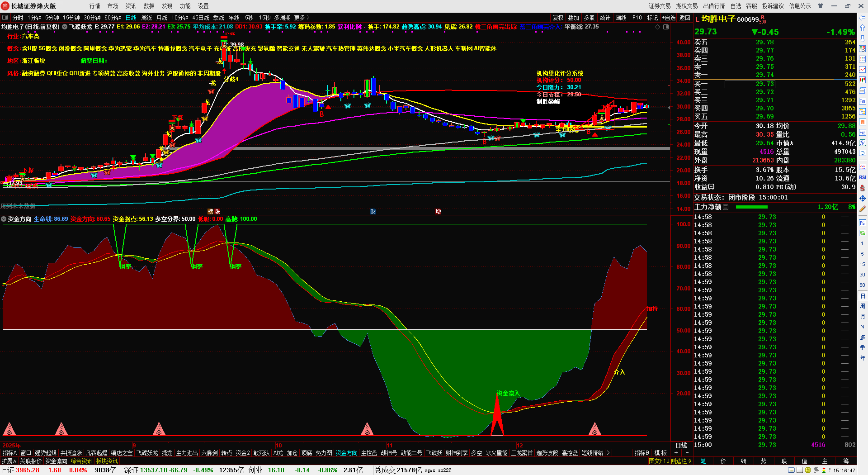Click the yellow circle status bar icon
The height and width of the screenshot is (475, 868).
pyautogui.click(x=807, y=470)
